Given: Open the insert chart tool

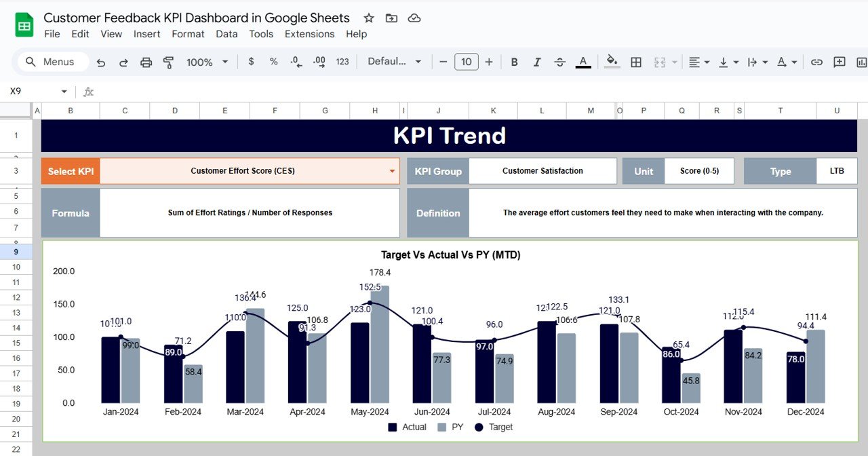Looking at the screenshot, I should [x=862, y=62].
